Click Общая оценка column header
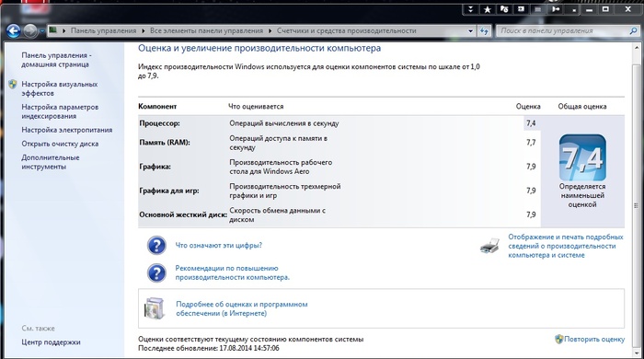This screenshot has width=644, height=359. pyautogui.click(x=582, y=107)
